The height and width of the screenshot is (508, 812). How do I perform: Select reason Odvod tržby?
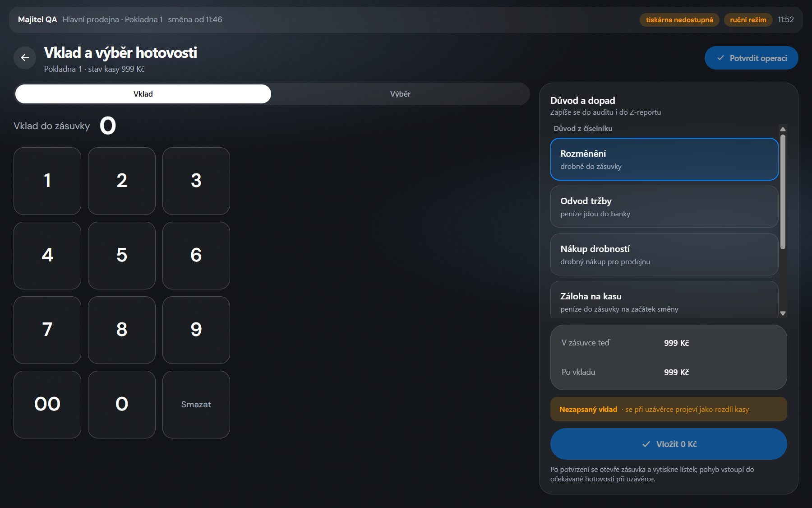pos(664,207)
